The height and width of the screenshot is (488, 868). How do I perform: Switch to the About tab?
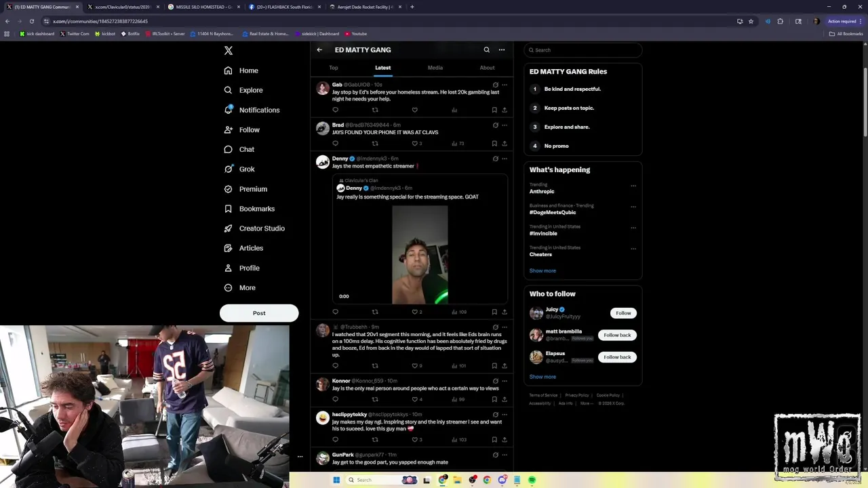tap(487, 68)
